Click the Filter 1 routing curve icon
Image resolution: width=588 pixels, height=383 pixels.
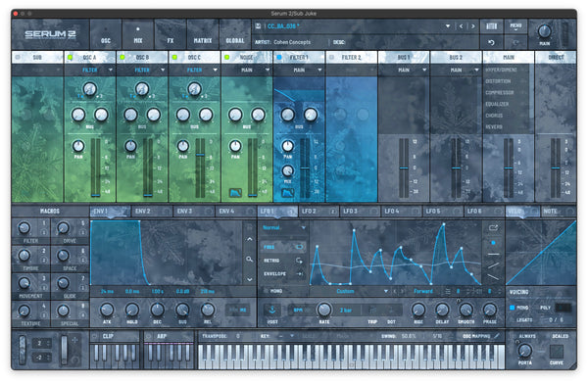287,193
